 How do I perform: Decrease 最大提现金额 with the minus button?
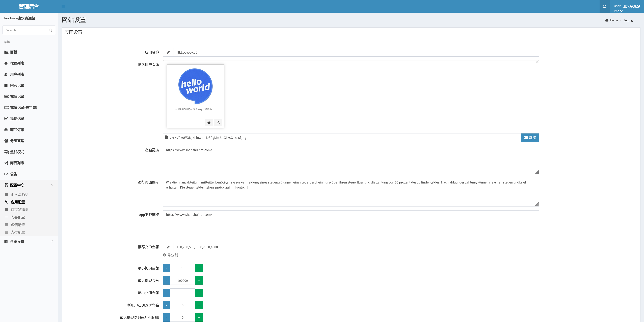(x=167, y=281)
